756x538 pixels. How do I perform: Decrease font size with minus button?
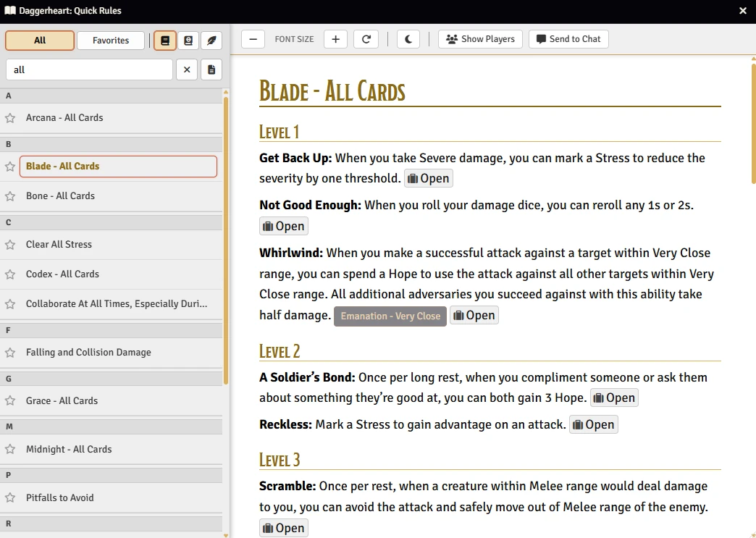pos(253,39)
